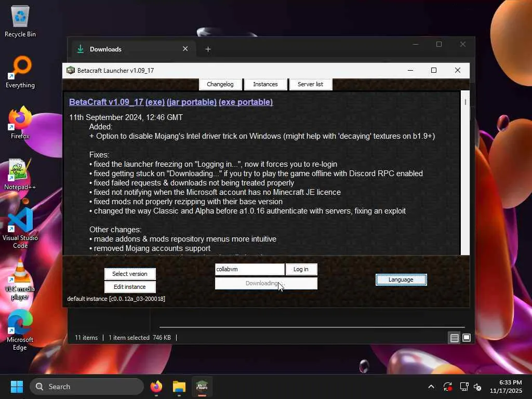Minimize the Betacraft Launcher window

410,70
